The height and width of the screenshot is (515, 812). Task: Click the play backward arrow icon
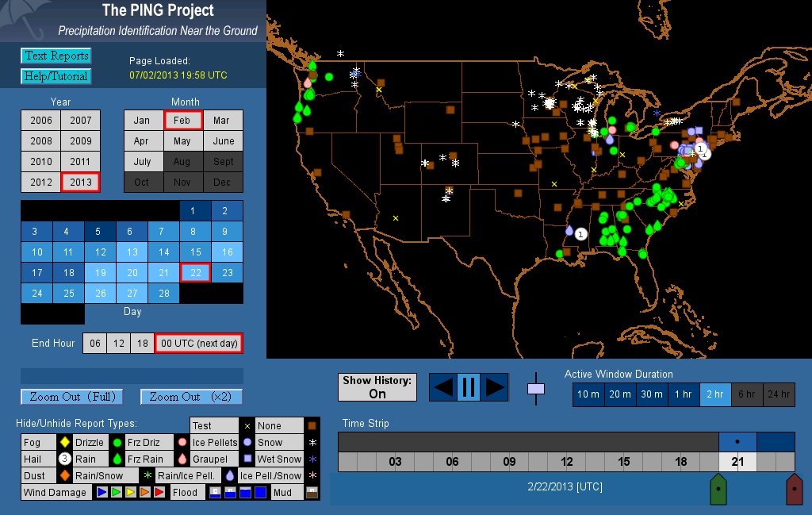click(x=443, y=387)
